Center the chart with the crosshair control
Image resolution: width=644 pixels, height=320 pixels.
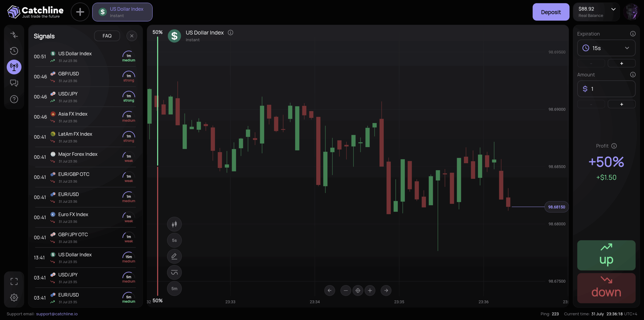click(358, 290)
